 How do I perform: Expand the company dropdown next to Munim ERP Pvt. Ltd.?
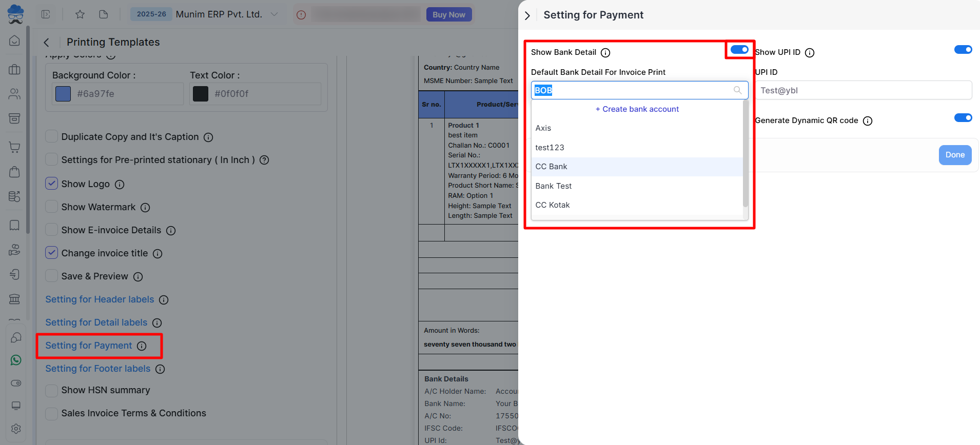click(275, 14)
